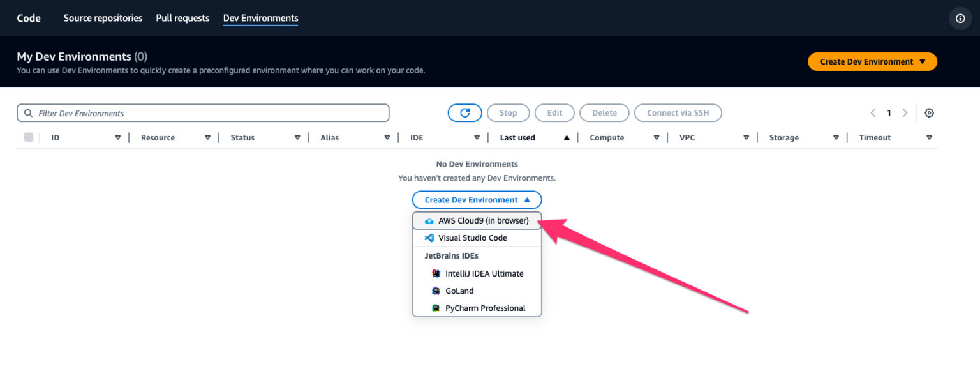The image size is (980, 387).
Task: Choose PyCharm Professional option
Action: pos(477,308)
